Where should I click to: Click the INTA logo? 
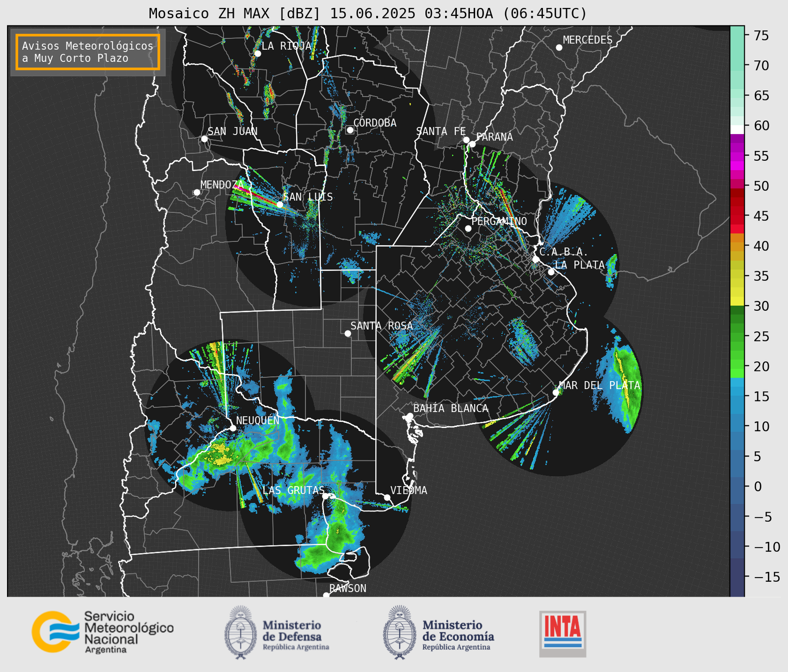coord(562,634)
